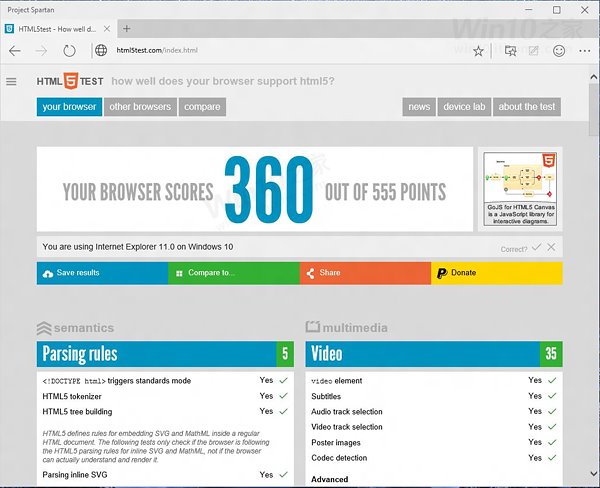
Task: Open the 'compare' tab
Action: 202,107
